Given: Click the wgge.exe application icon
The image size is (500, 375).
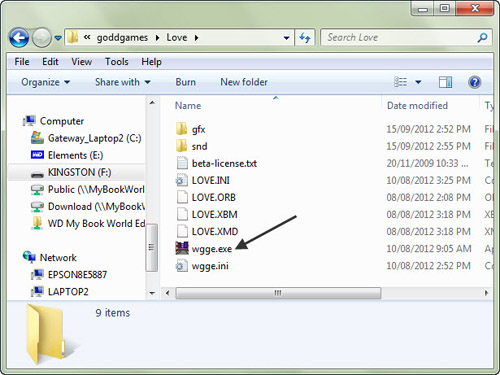Looking at the screenshot, I should [182, 248].
